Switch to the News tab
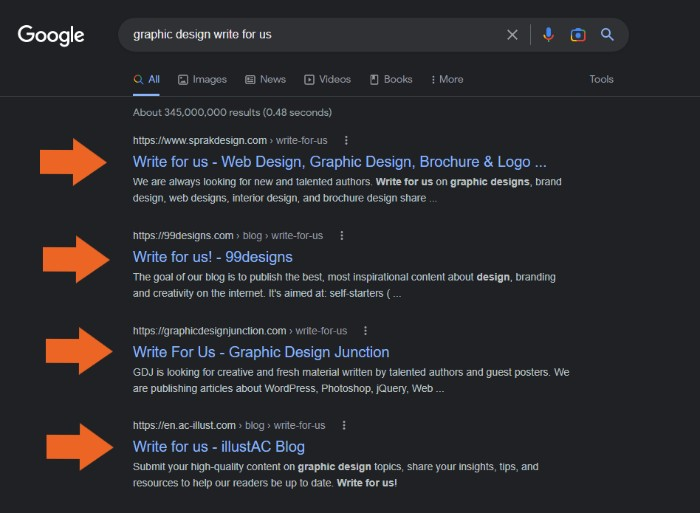The width and height of the screenshot is (700, 513). [x=266, y=79]
